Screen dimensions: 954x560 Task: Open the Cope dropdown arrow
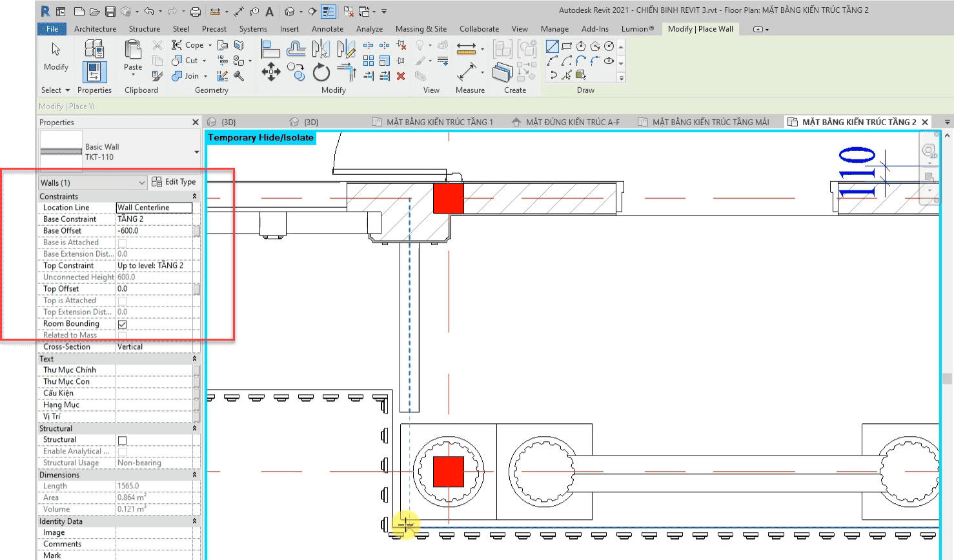point(210,46)
